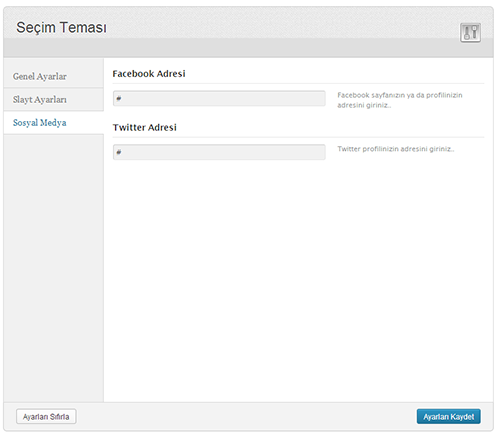The height and width of the screenshot is (437, 500).
Task: Click the Seçim Teması title
Action: click(61, 27)
